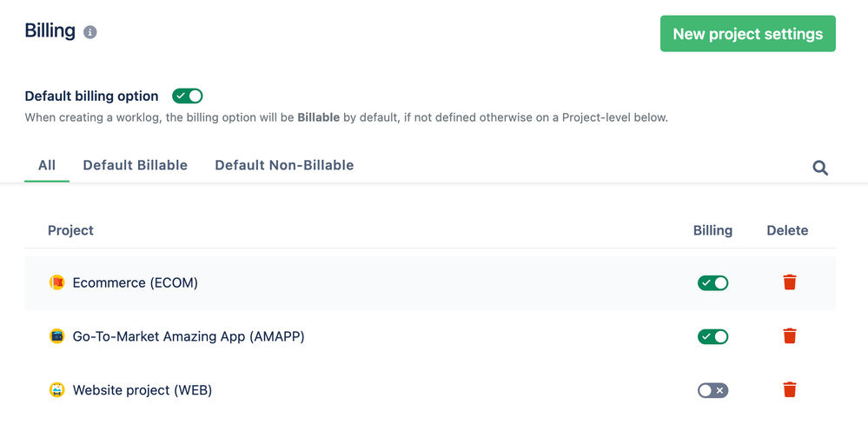Click the Ecommerce project flag avatar
Viewport: 868px width, 425px height.
(57, 282)
